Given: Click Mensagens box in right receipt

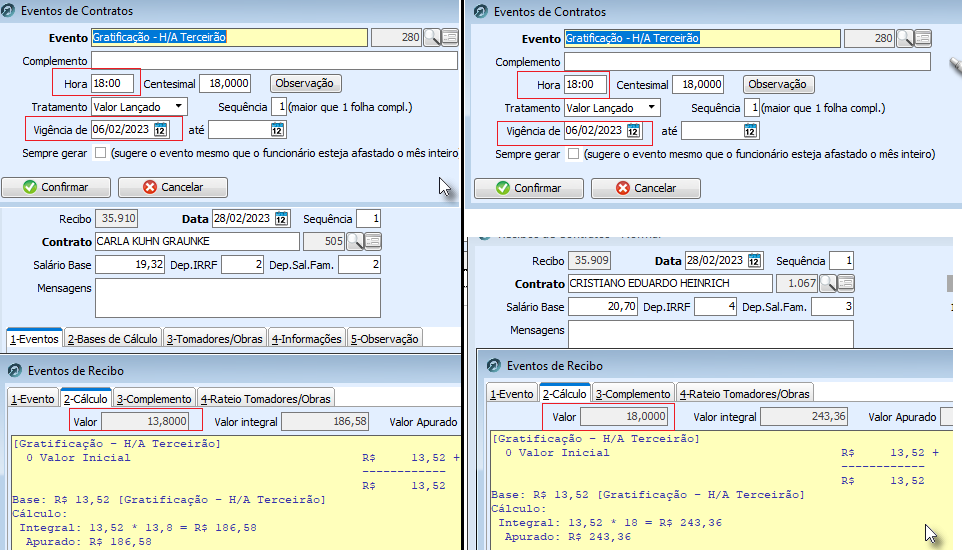Looking at the screenshot, I should coord(711,335).
